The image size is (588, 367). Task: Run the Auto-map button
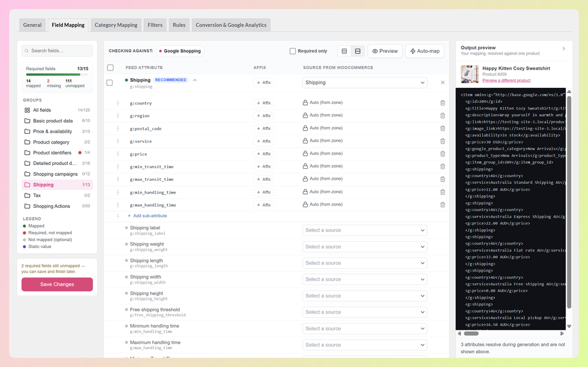coord(425,51)
